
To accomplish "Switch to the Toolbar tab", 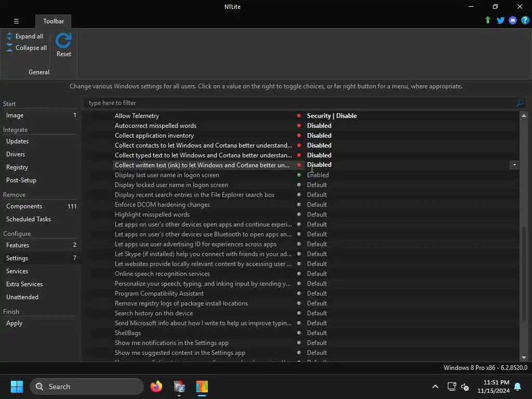I will tap(54, 21).
